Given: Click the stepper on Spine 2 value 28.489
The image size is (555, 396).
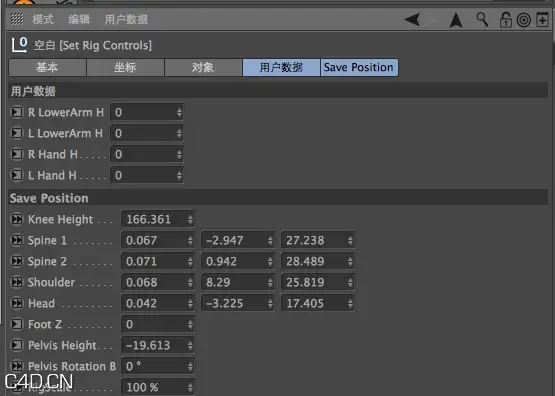Looking at the screenshot, I should coord(350,261).
